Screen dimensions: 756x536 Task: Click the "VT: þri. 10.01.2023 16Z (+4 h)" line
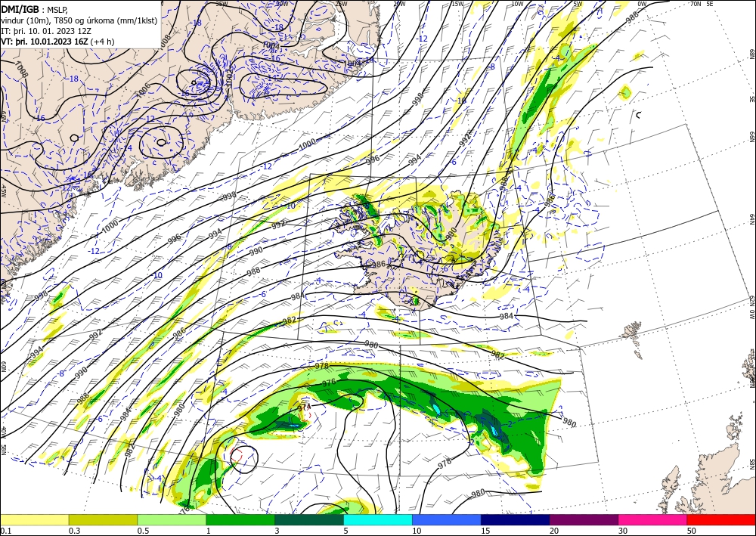click(58, 42)
